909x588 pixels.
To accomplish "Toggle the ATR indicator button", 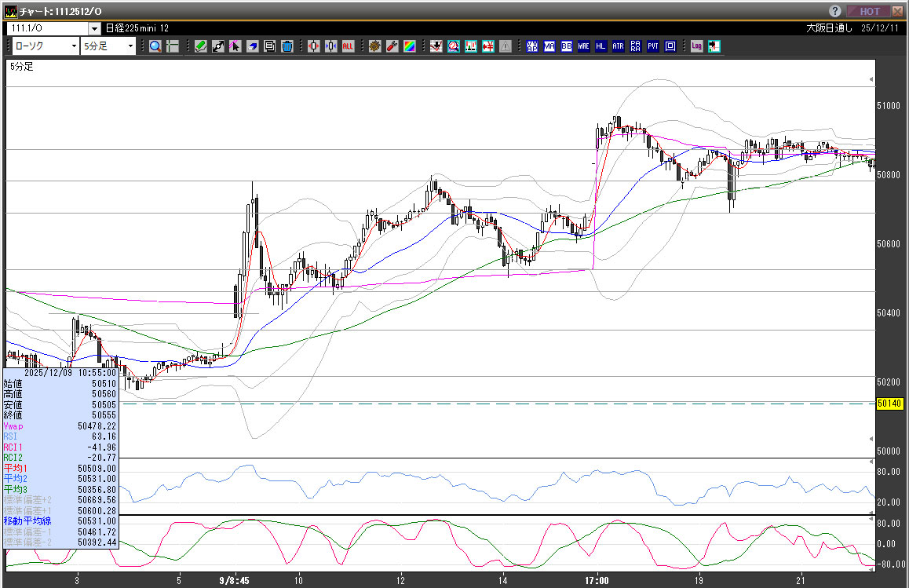I will (x=619, y=46).
